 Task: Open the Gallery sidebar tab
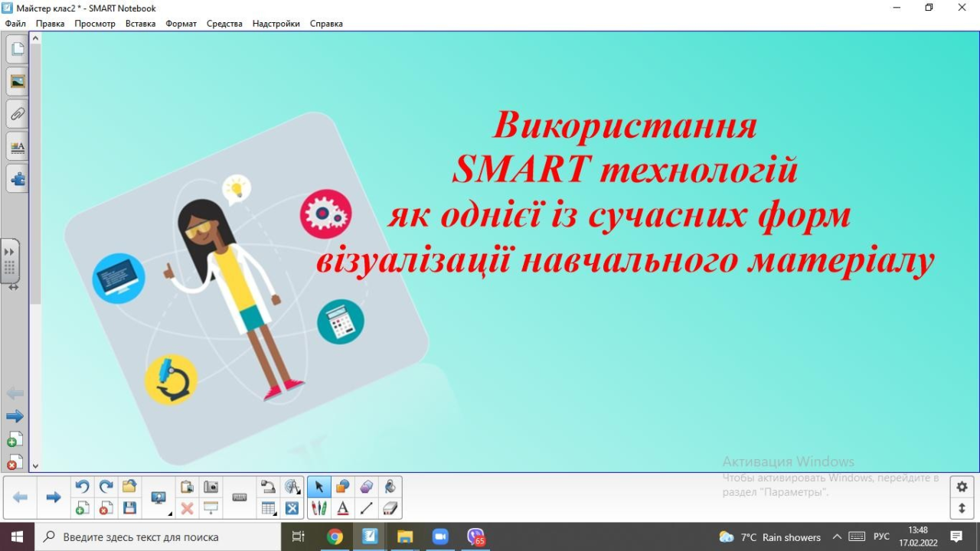(x=17, y=81)
